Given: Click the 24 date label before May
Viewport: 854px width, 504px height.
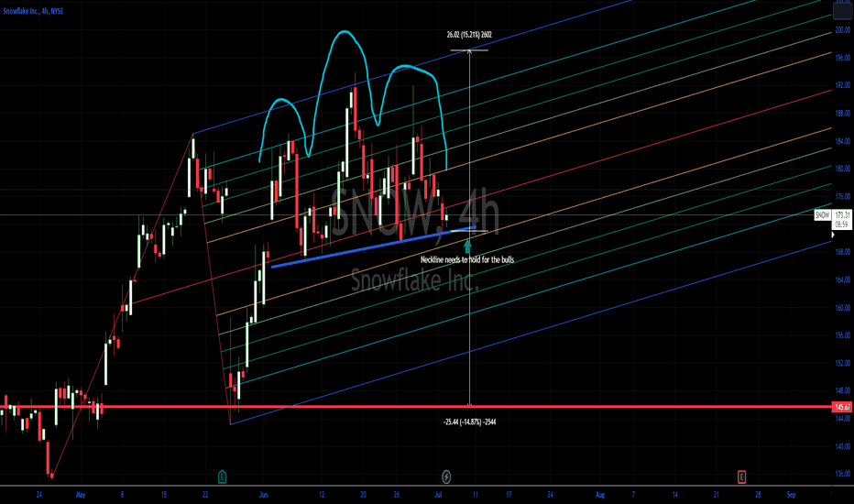Looking at the screenshot, I should [x=39, y=495].
